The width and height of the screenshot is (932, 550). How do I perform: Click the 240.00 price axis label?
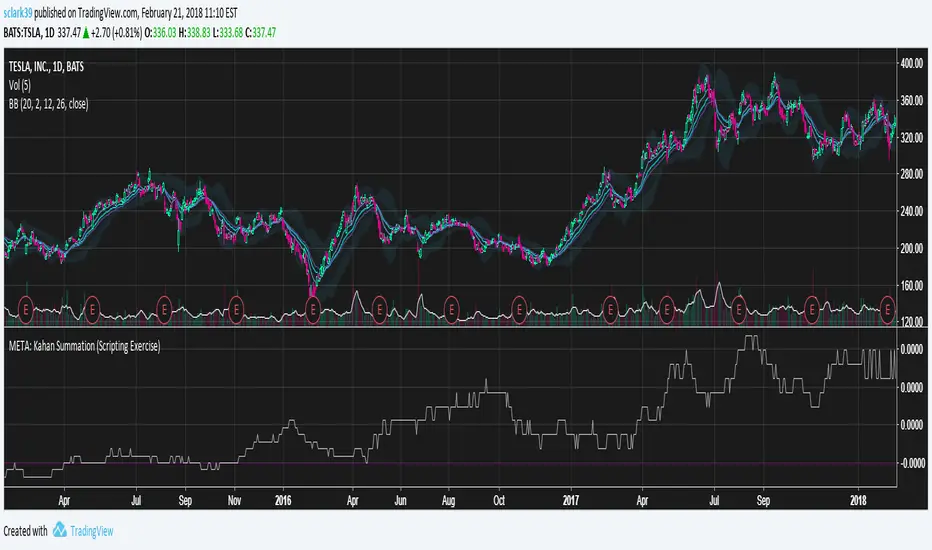(x=912, y=211)
